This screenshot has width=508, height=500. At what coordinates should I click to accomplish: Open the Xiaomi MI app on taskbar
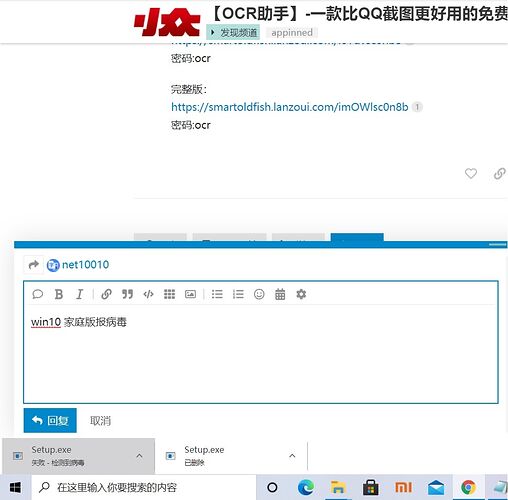(403, 488)
